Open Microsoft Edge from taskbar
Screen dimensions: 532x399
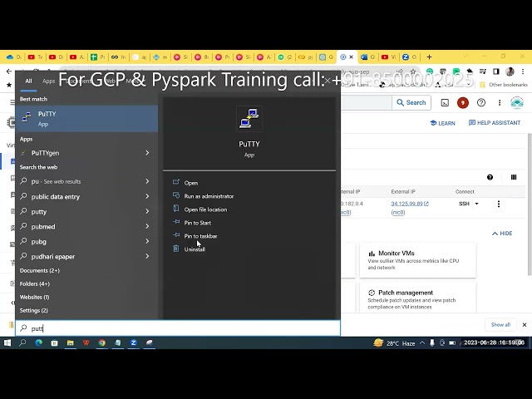tap(39, 343)
